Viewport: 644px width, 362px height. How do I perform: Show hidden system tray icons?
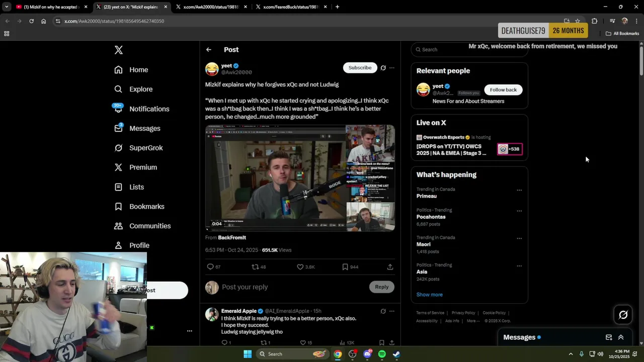click(x=571, y=354)
